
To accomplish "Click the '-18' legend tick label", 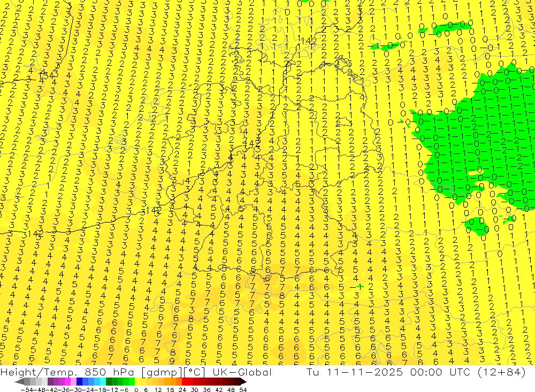I will pyautogui.click(x=101, y=390).
